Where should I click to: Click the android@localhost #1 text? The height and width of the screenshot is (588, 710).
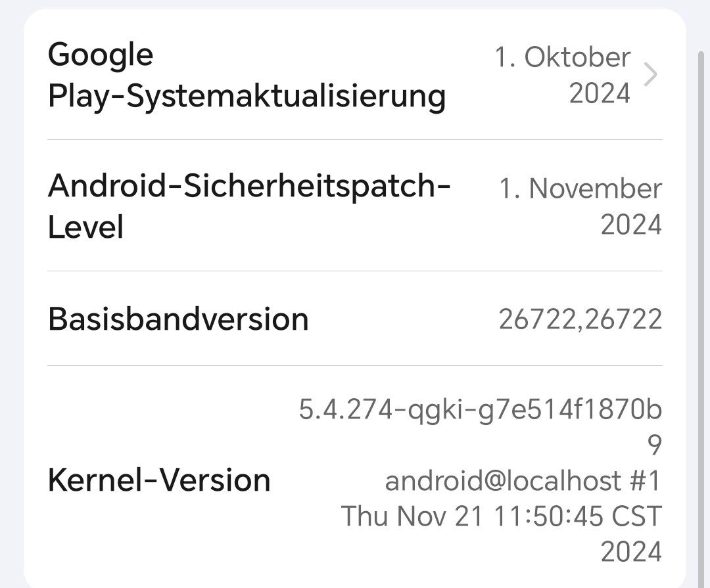(x=523, y=481)
